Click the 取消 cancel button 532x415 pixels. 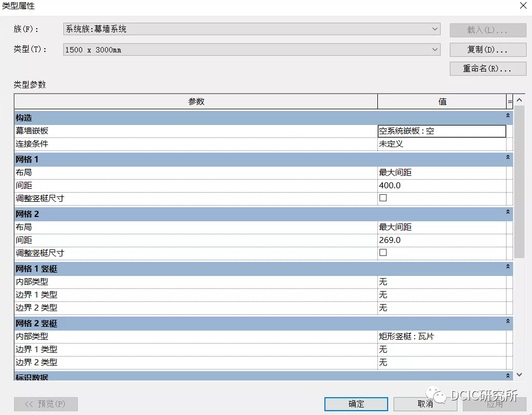(x=425, y=404)
